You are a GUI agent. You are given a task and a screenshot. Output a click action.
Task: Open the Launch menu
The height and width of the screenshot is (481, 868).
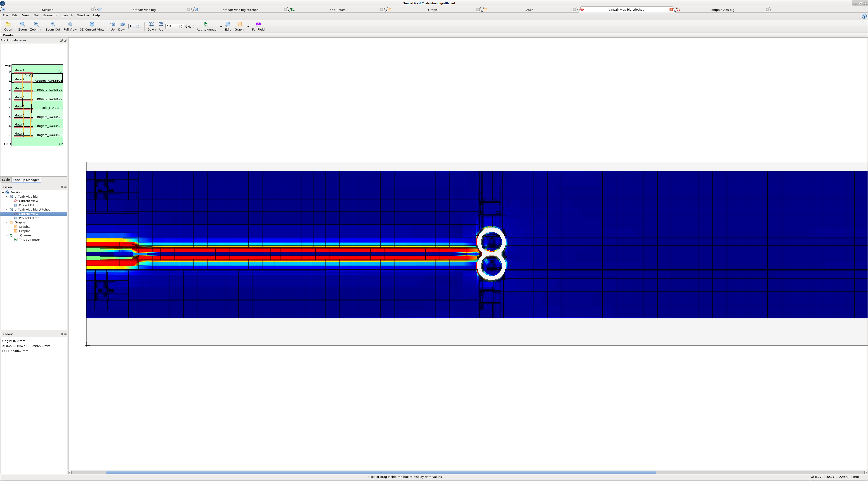[x=68, y=16]
